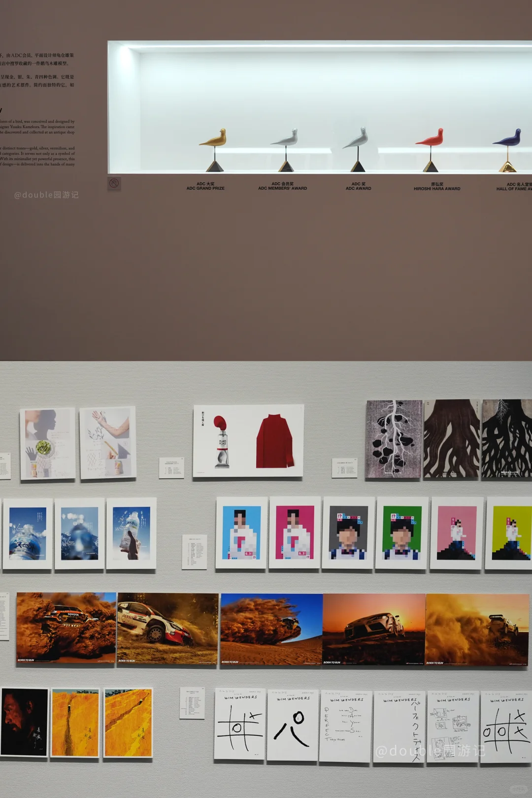Click caption card left of paint tube poster

(x=171, y=467)
